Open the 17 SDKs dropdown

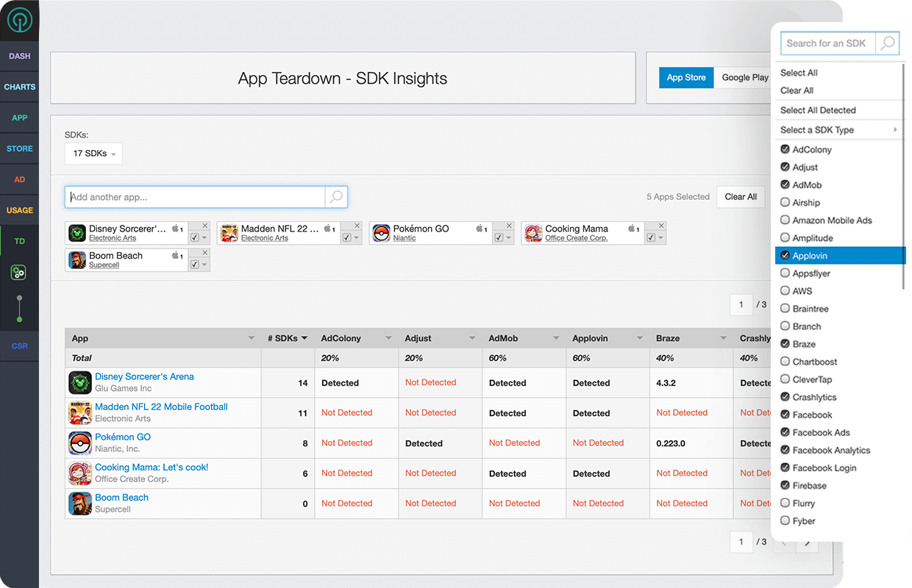coord(93,154)
